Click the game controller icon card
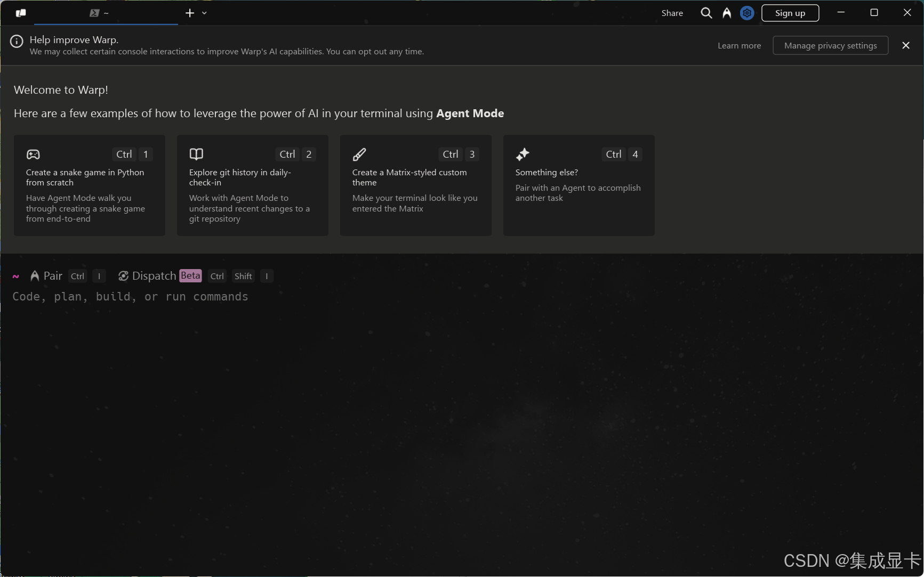 point(33,155)
